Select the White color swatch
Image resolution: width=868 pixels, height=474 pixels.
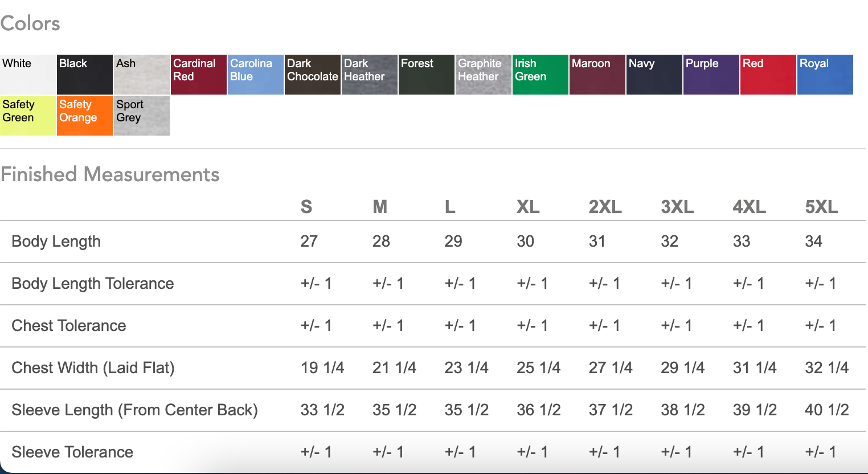[x=28, y=75]
